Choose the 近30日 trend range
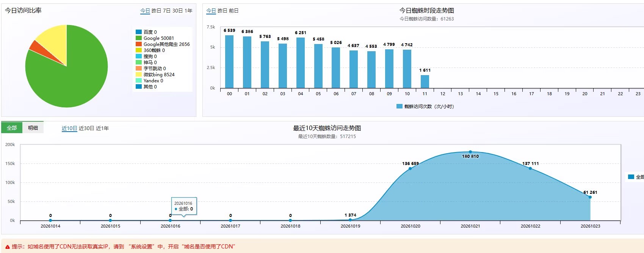 pyautogui.click(x=86, y=128)
